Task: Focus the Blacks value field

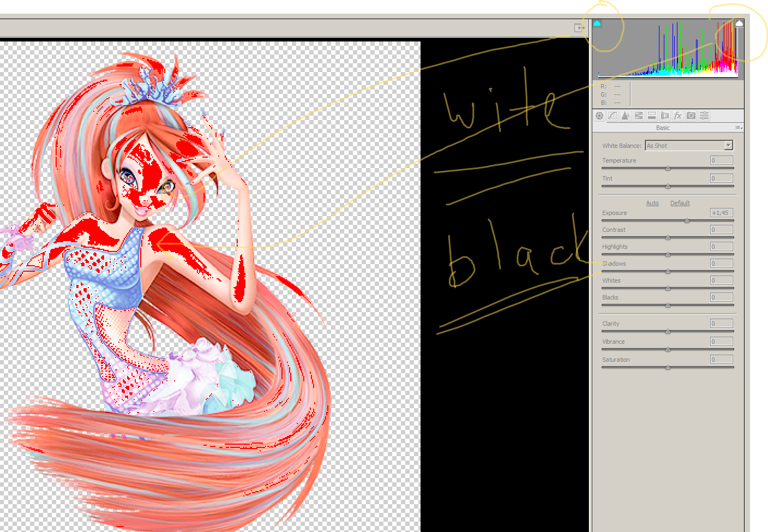Action: point(722,297)
